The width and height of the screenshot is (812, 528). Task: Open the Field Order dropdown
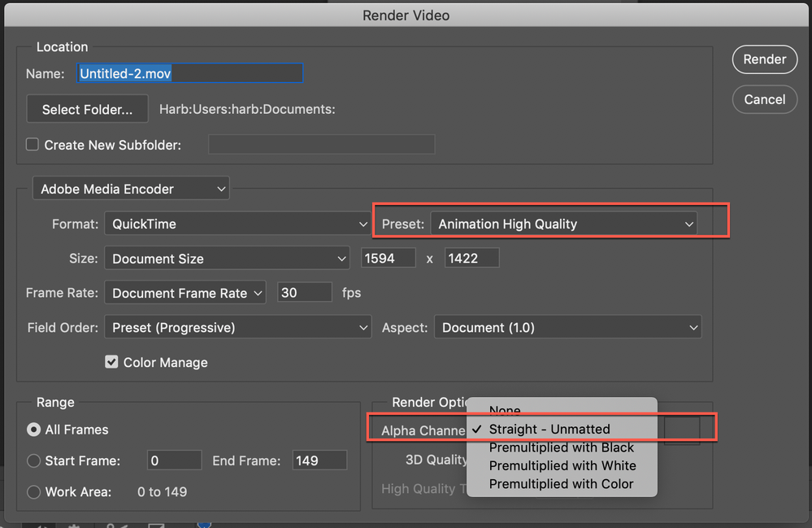[x=237, y=328]
